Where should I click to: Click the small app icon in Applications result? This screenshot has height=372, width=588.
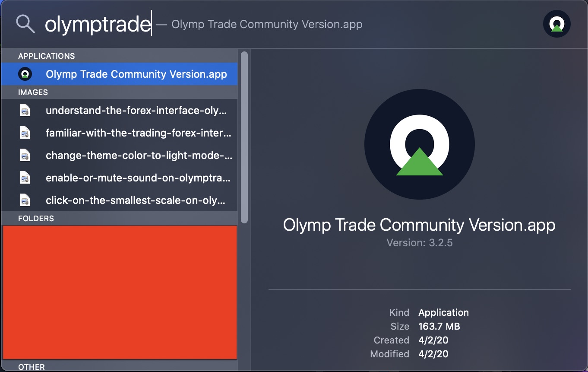pos(25,74)
